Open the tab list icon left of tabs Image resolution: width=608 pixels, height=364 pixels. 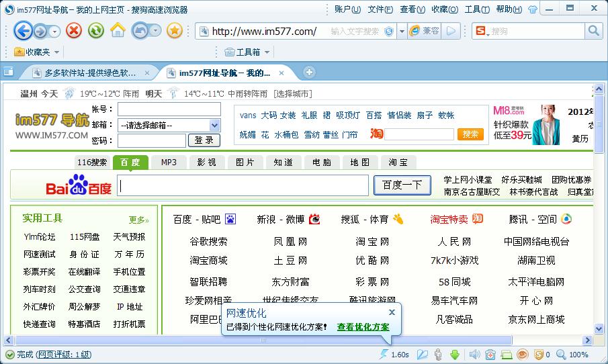pos(8,72)
